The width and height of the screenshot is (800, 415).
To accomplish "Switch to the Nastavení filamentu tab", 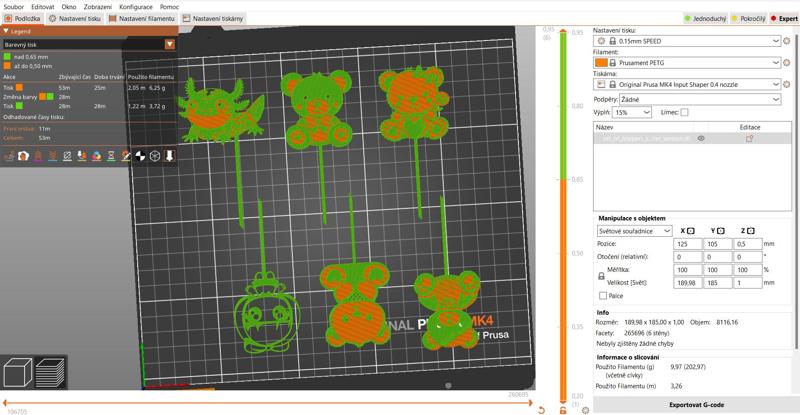I will [141, 18].
